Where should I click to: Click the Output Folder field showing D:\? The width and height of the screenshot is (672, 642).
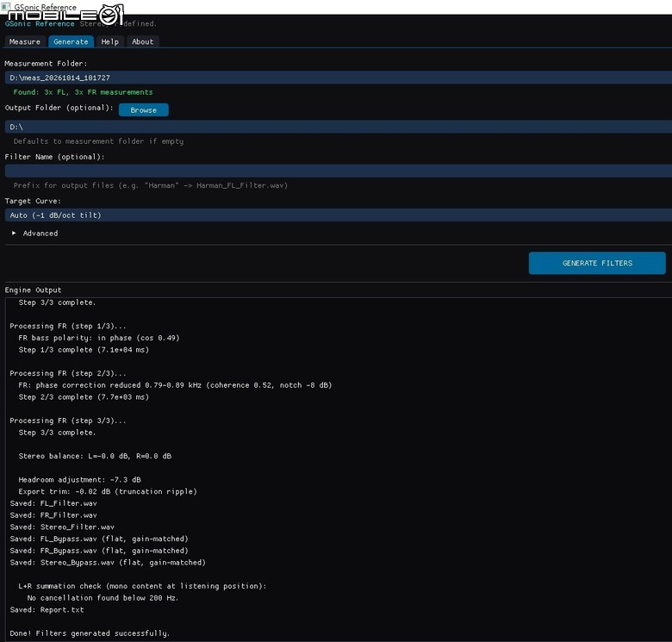pyautogui.click(x=338, y=127)
